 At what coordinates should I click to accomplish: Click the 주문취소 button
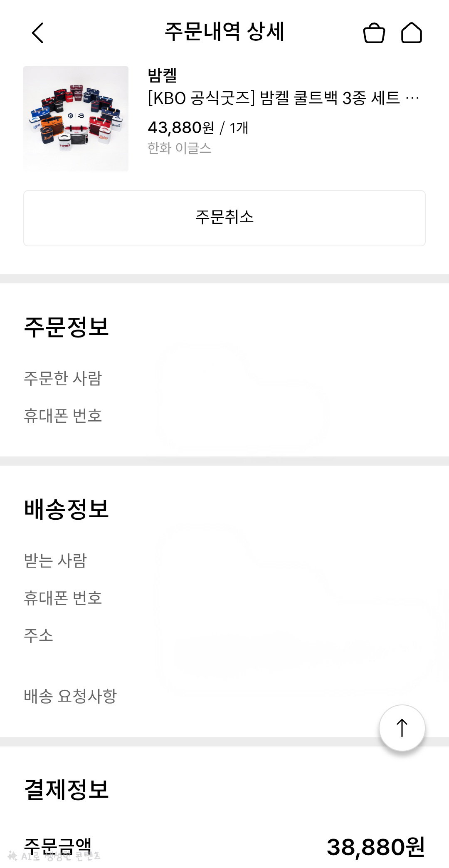pyautogui.click(x=224, y=218)
